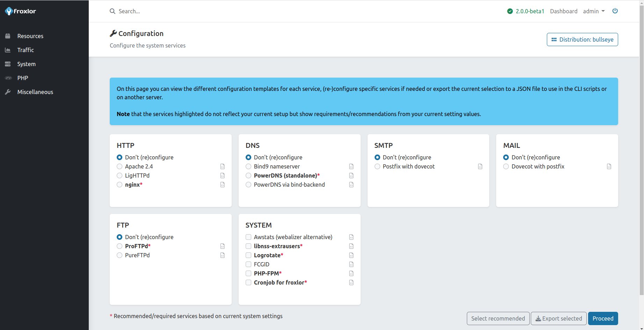Screen dimensions: 644x330
Task: Expand the System sidebar menu
Action: click(26, 64)
